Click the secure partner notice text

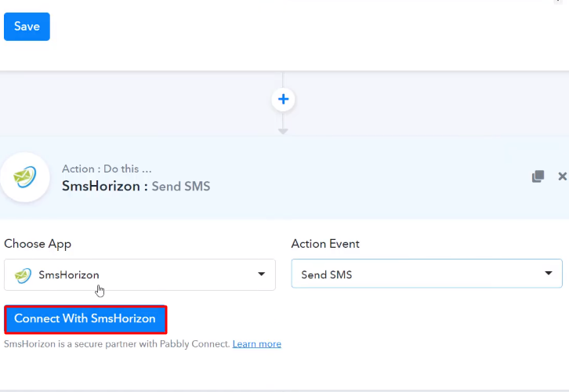117,343
